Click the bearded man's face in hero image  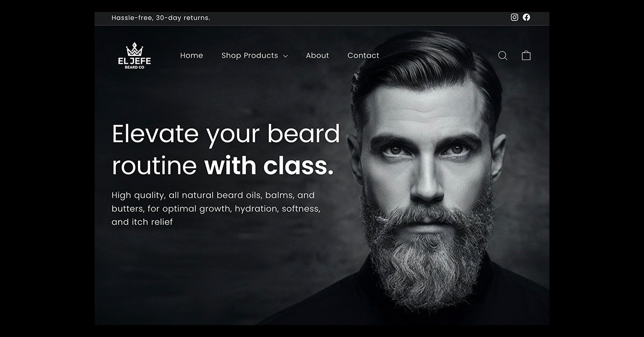coord(426,156)
